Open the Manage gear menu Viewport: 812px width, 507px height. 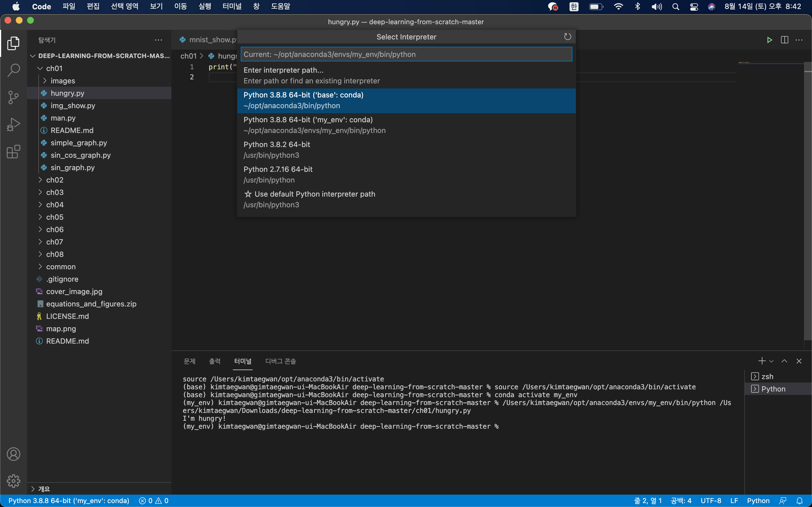coord(14,481)
